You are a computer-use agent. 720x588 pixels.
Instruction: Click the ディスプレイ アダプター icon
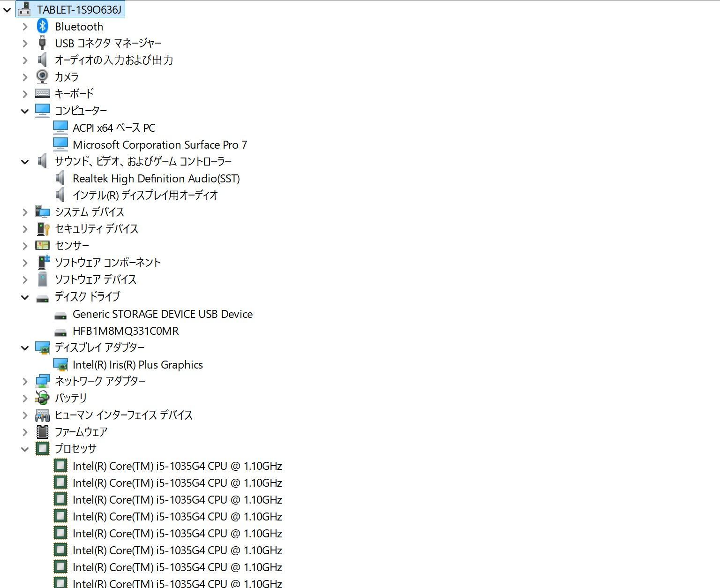43,347
